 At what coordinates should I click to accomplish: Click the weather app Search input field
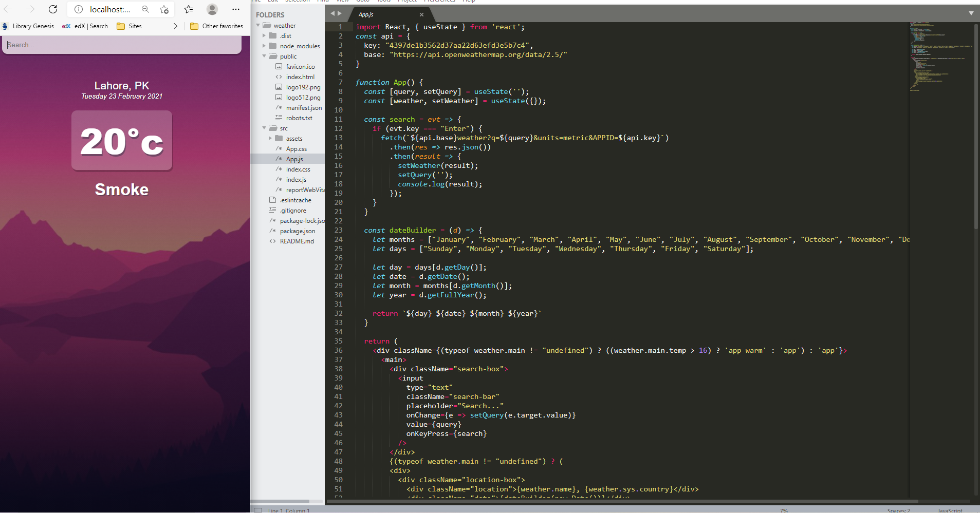click(x=122, y=45)
